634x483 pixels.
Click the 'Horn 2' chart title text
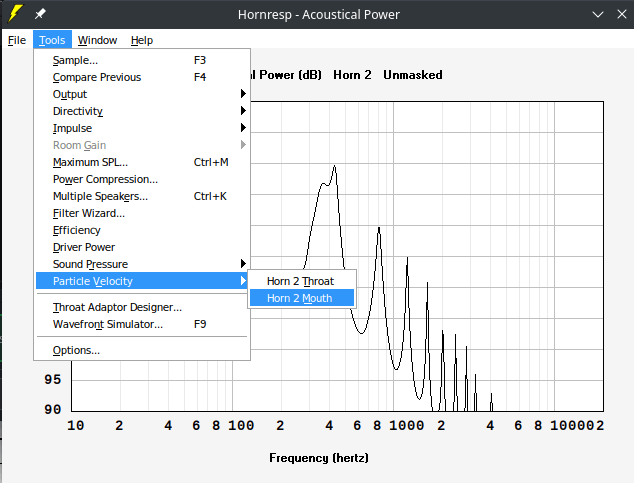[x=352, y=75]
